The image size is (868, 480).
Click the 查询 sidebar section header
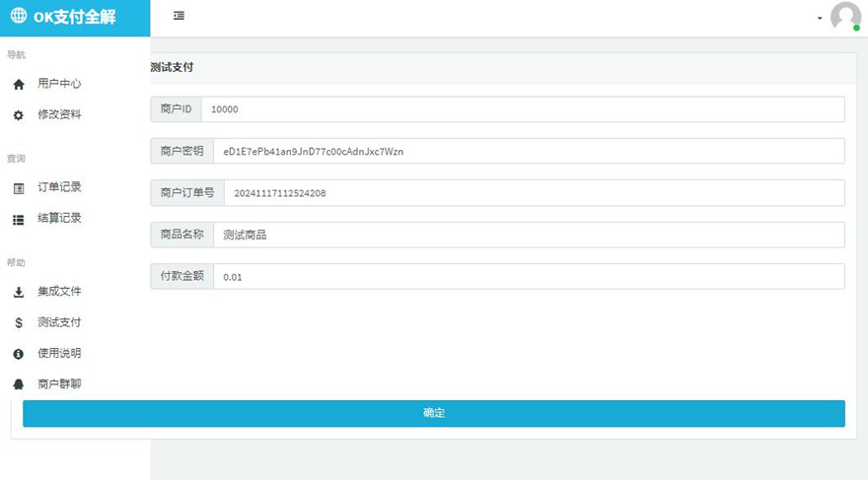[16, 159]
